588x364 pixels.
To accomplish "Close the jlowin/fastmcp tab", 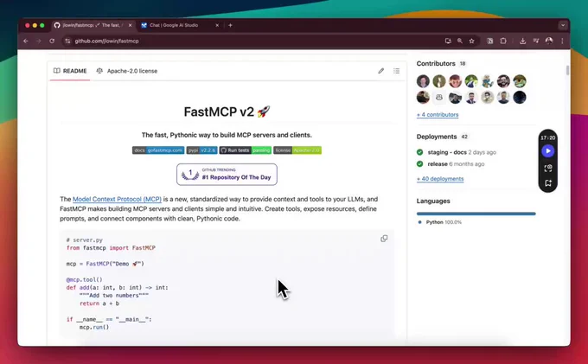I will [x=130, y=25].
